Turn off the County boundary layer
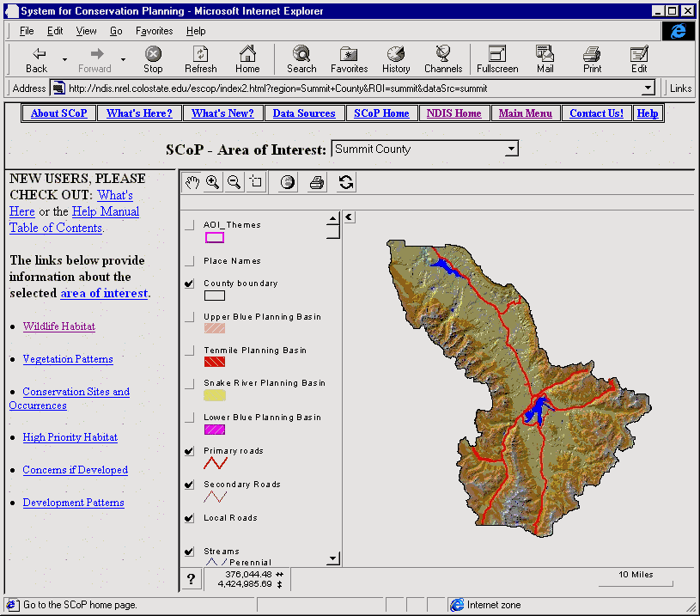700x616 pixels. click(x=189, y=284)
